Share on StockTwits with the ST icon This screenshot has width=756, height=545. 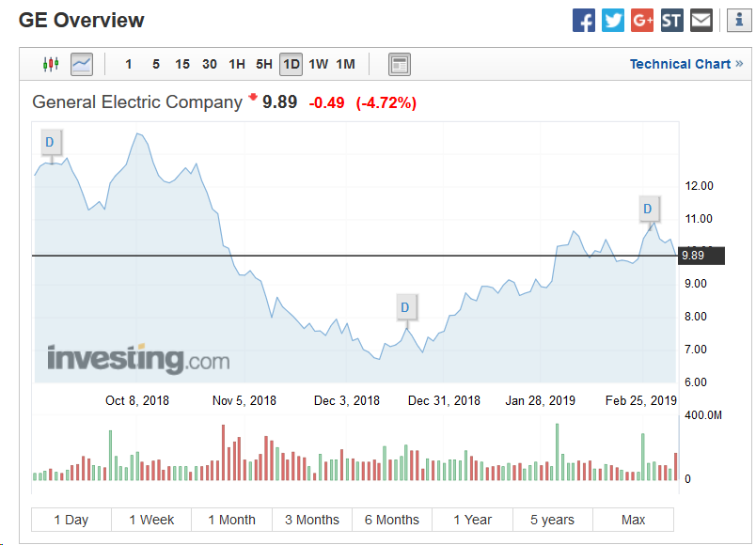[671, 21]
